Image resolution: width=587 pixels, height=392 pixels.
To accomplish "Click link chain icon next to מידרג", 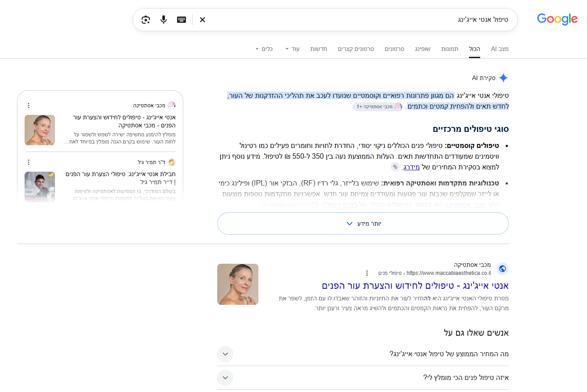I will [x=395, y=167].
